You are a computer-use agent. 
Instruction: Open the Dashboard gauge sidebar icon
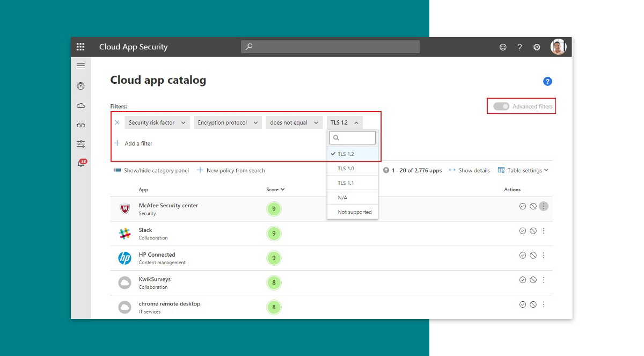(81, 86)
